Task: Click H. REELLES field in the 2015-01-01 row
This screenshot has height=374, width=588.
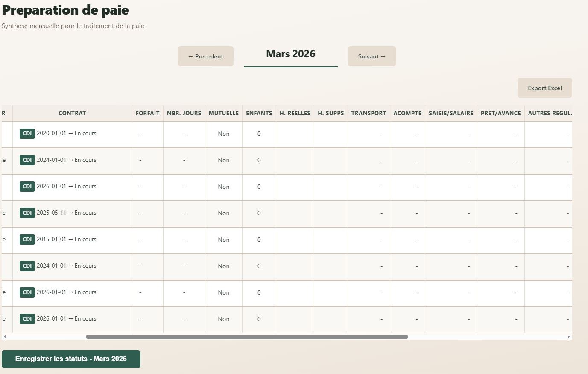Action: tap(295, 240)
